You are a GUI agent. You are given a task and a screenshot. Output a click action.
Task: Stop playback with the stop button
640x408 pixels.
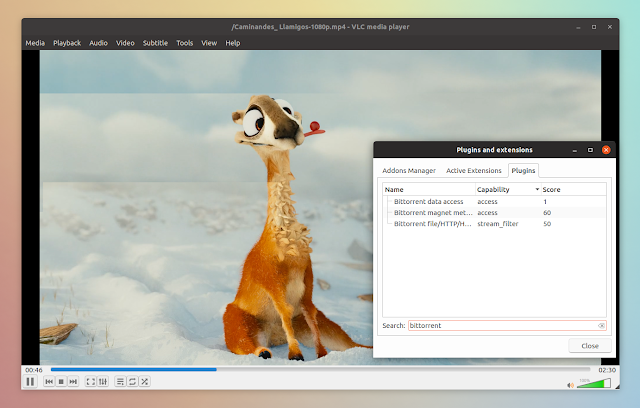61,381
